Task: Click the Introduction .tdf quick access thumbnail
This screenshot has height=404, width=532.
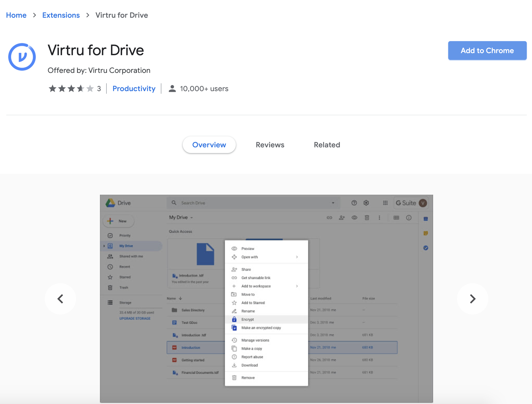Action: [x=196, y=263]
